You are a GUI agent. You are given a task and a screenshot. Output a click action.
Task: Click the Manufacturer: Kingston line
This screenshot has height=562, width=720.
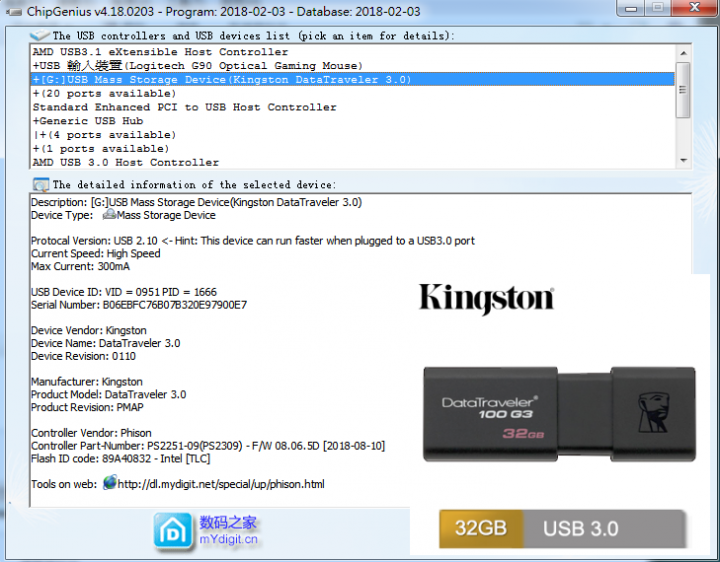[87, 382]
